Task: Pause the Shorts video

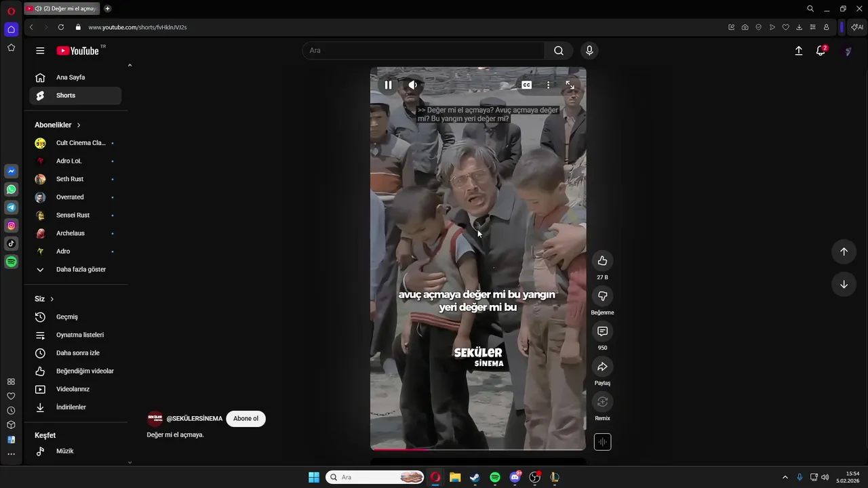Action: click(x=388, y=85)
